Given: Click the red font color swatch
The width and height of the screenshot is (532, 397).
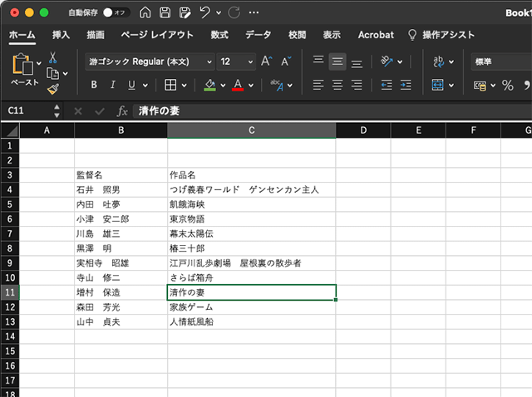Looking at the screenshot, I should tap(239, 85).
